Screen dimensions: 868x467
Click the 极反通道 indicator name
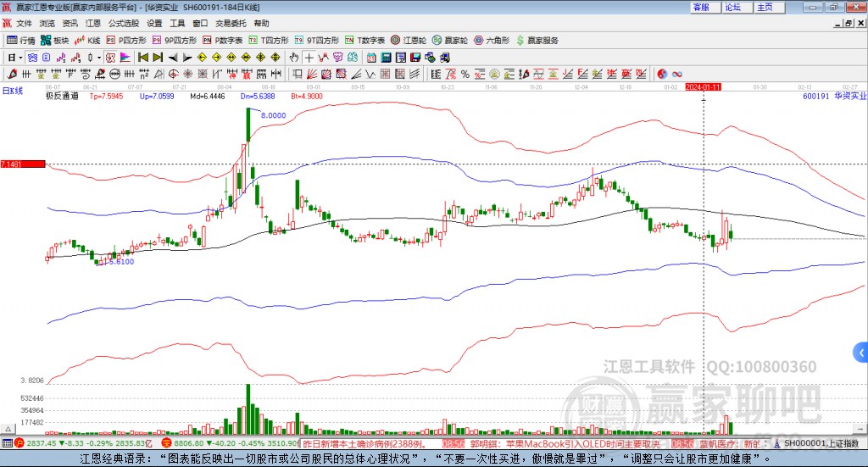pyautogui.click(x=62, y=97)
